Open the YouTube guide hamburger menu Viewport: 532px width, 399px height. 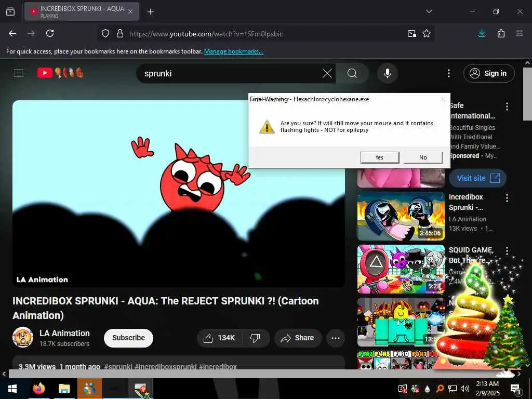coord(19,73)
